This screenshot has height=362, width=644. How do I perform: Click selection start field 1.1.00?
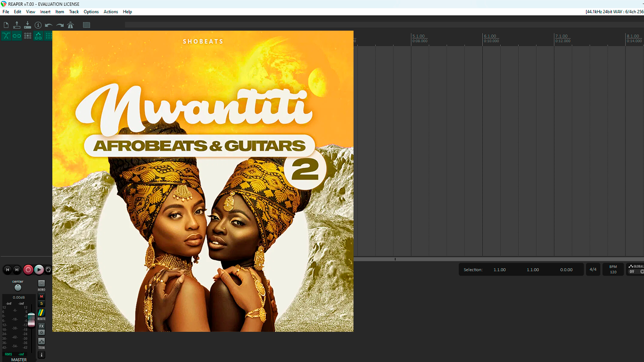coord(500,270)
